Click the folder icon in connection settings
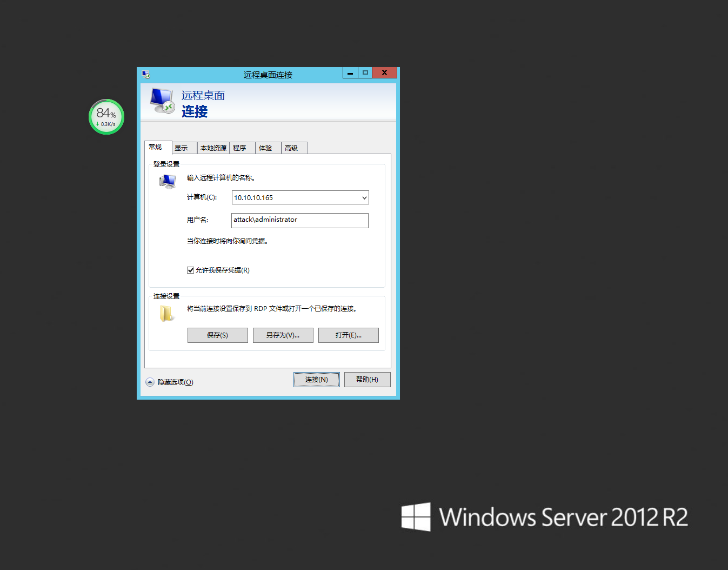 click(x=166, y=314)
